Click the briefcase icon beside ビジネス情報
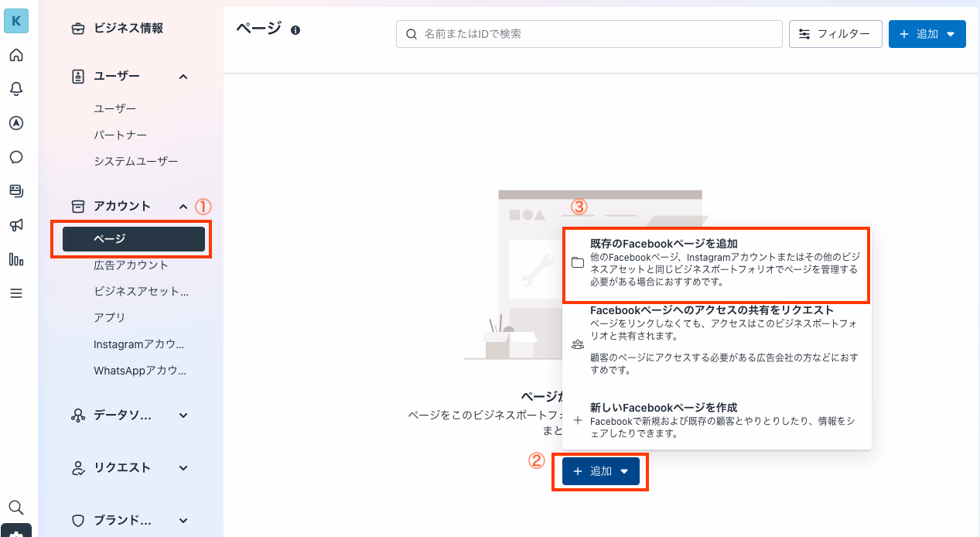This screenshot has width=980, height=537. (78, 29)
